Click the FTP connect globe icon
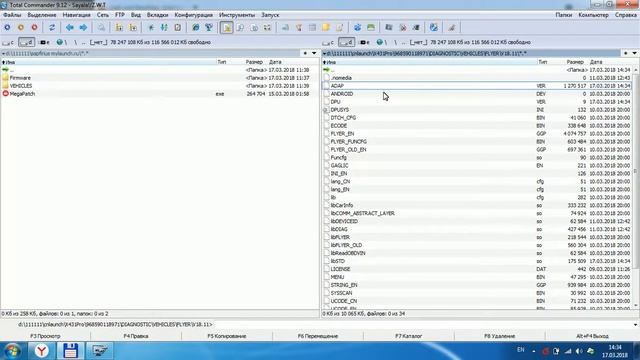The height and width of the screenshot is (360, 640). [x=196, y=27]
